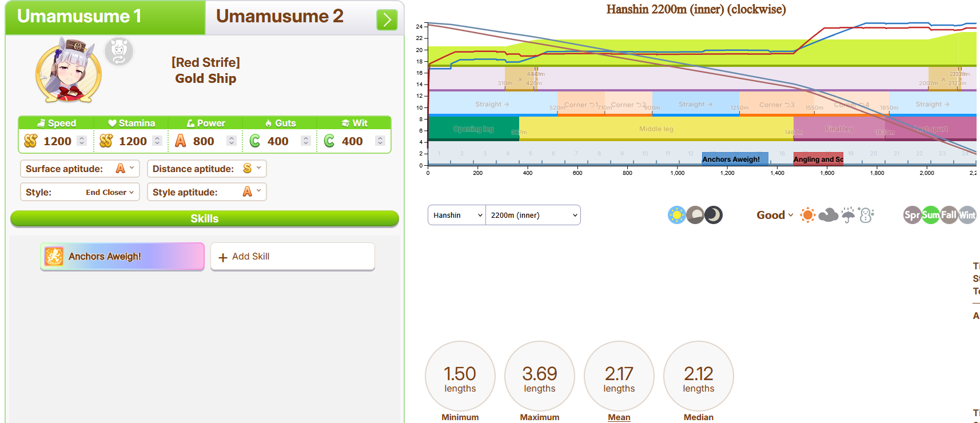Image resolution: width=980 pixels, height=423 pixels.
Task: Click the Speed stat stepper arrows
Action: pyautogui.click(x=82, y=141)
